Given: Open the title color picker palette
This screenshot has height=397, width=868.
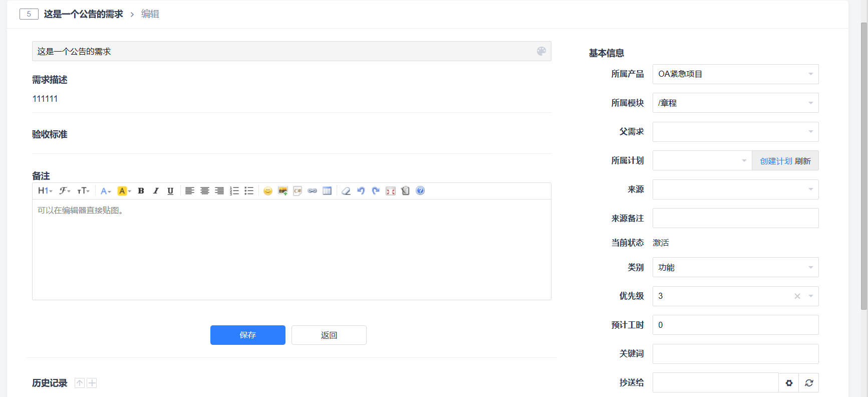Looking at the screenshot, I should click(x=541, y=51).
